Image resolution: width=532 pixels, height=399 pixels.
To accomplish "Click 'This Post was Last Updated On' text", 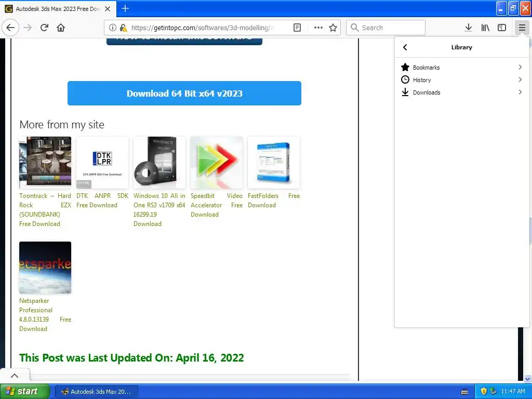I will pos(131,357).
